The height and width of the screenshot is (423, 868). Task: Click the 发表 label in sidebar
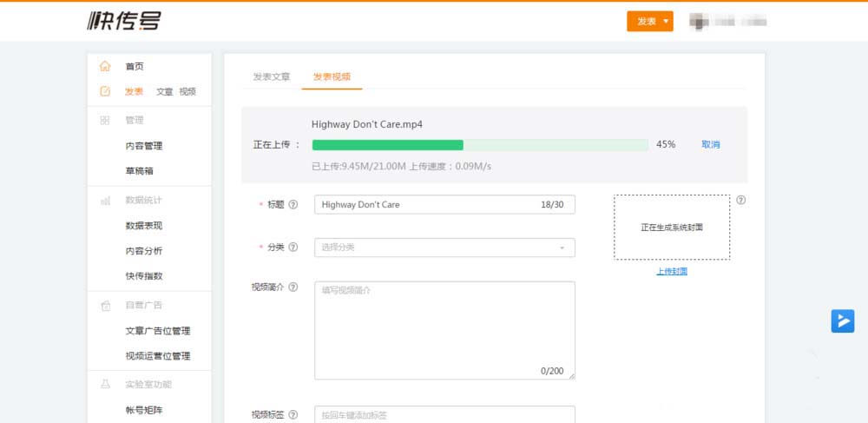click(x=134, y=92)
